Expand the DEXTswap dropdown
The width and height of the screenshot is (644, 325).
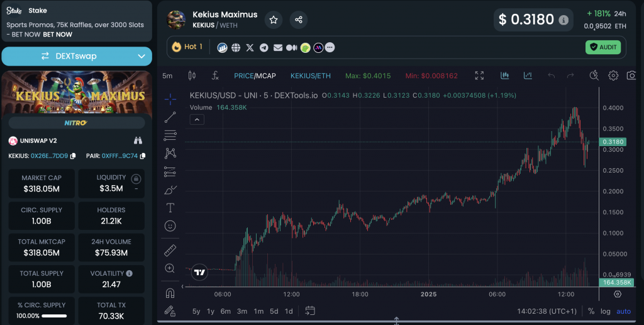(142, 56)
